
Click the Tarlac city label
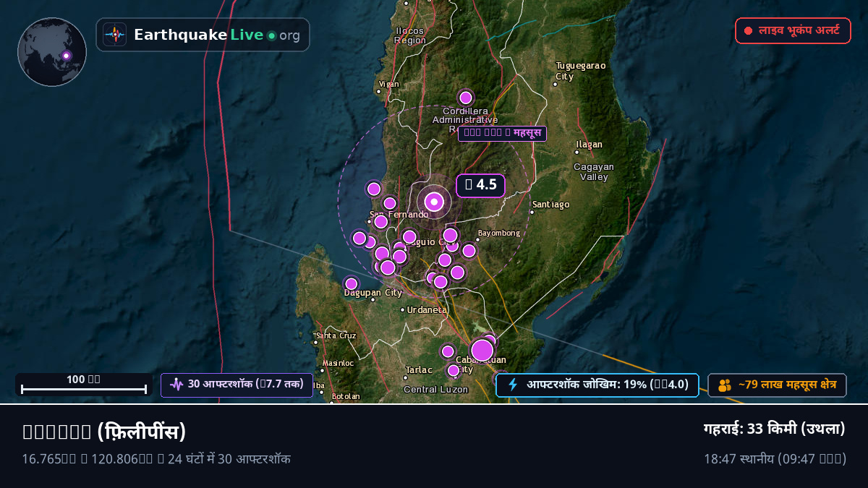419,369
